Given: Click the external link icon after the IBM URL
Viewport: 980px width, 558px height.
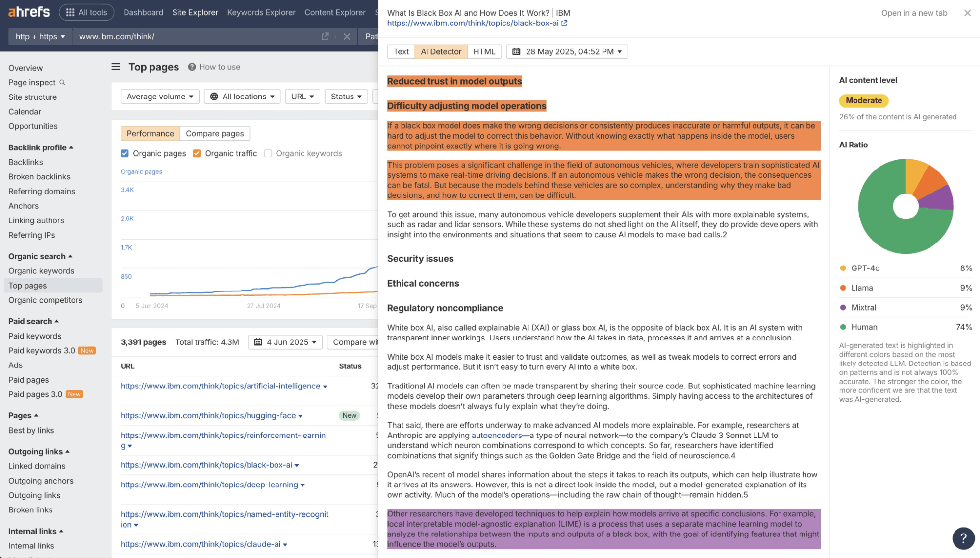Looking at the screenshot, I should (x=564, y=23).
